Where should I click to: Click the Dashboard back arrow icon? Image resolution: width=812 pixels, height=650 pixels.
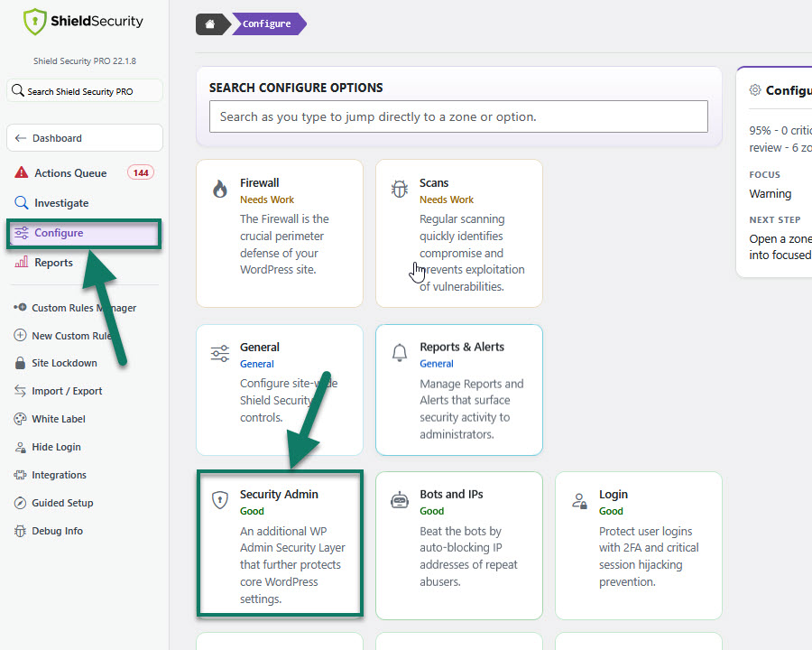point(21,138)
